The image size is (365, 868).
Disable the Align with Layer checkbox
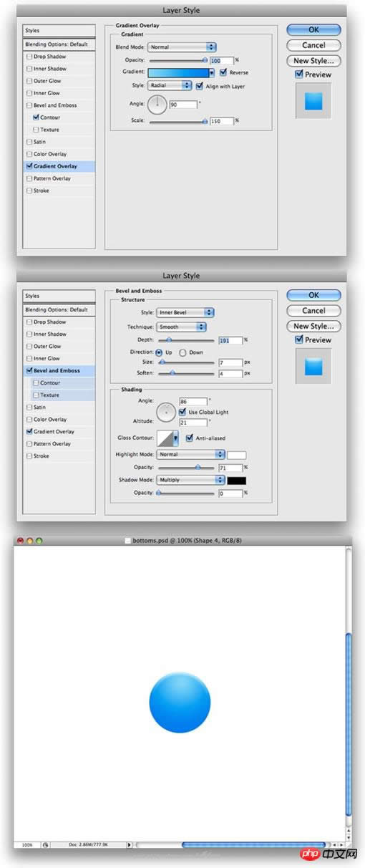198,85
